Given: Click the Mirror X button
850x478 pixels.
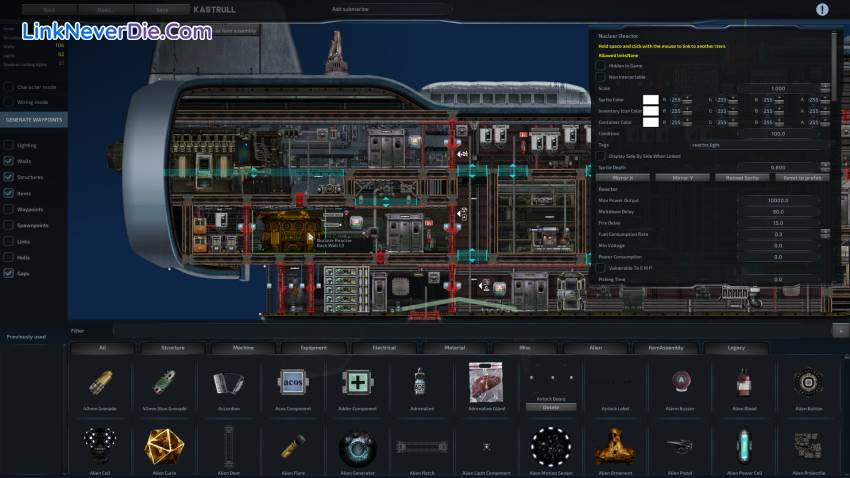Looking at the screenshot, I should pyautogui.click(x=622, y=178).
